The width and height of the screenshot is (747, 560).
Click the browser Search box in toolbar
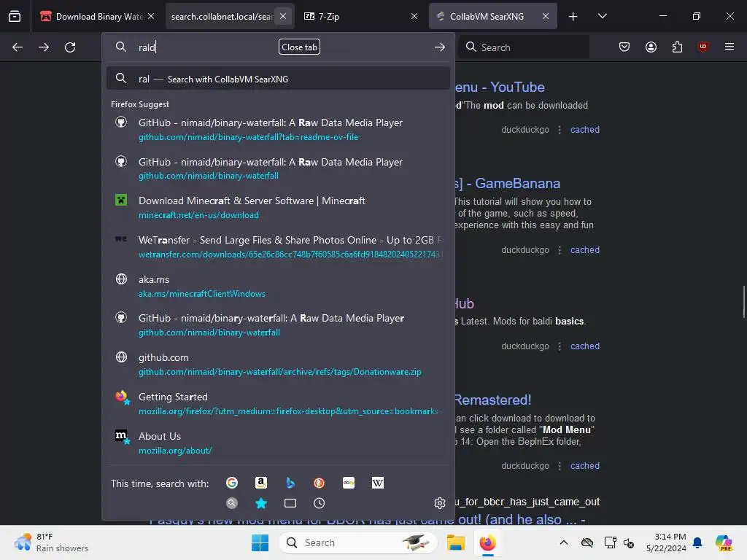tap(524, 47)
